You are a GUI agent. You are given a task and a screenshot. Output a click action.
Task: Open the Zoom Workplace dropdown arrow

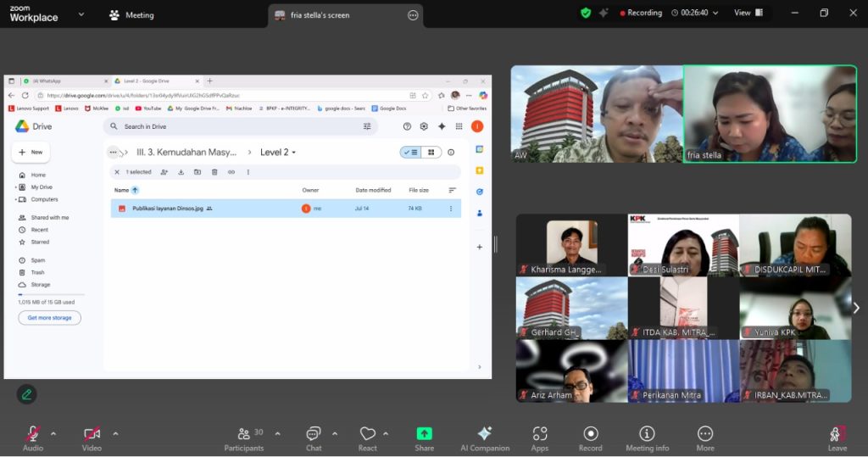[x=81, y=14]
